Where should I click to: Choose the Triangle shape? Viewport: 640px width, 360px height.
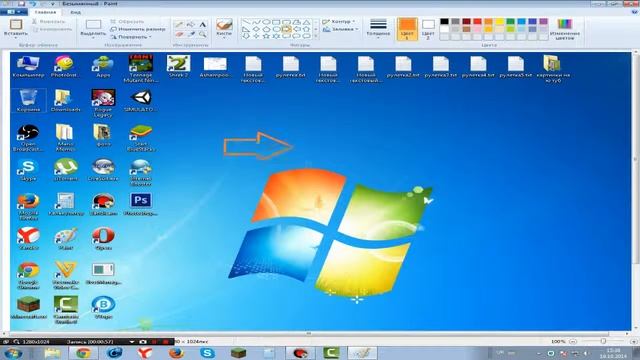click(306, 22)
